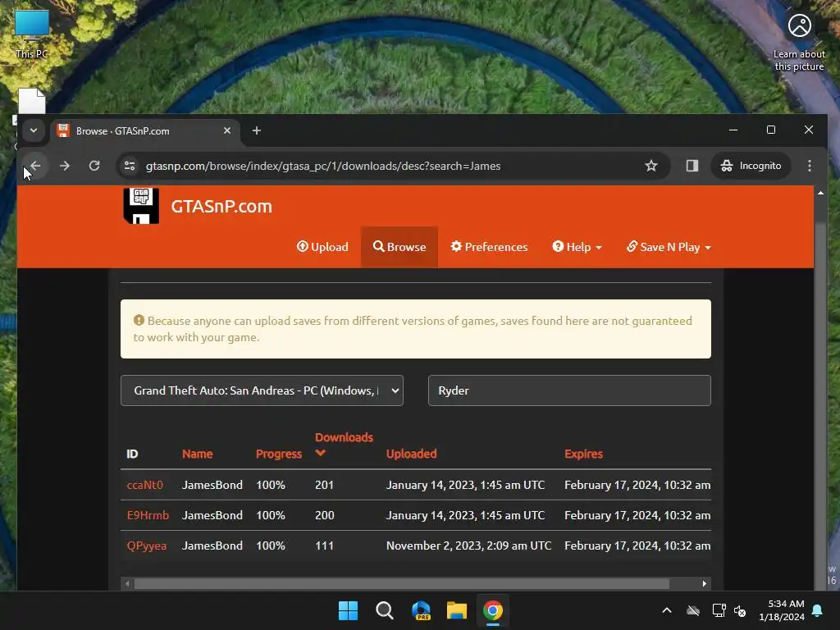Click page vertical scrollbar up arrow
The height and width of the screenshot is (630, 840).
pyautogui.click(x=820, y=193)
